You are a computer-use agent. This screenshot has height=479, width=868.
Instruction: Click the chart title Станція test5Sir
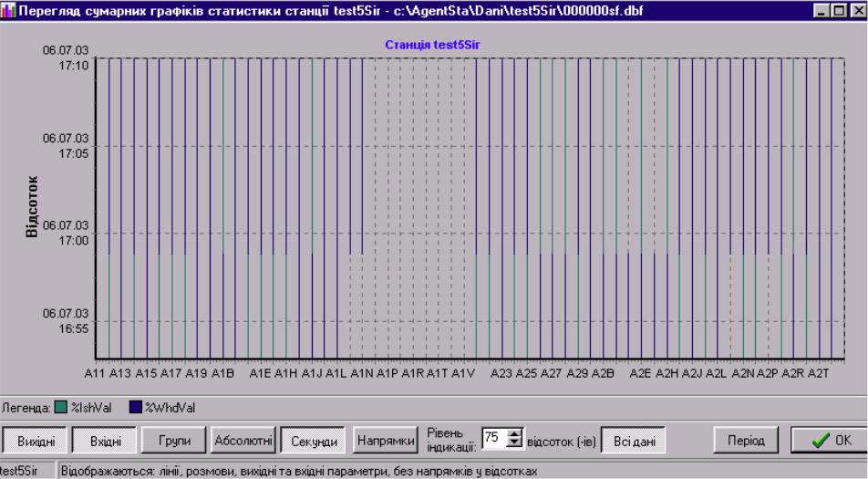point(432,45)
